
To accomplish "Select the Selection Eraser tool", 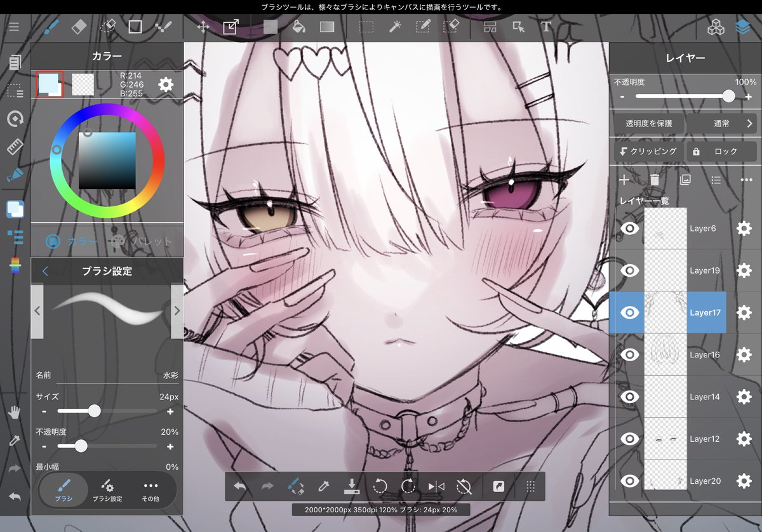I will 451,27.
